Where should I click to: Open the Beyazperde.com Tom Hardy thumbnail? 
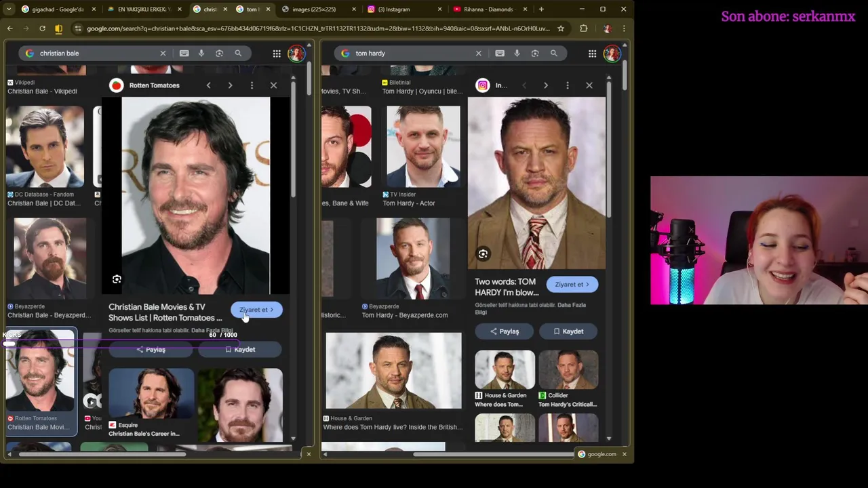click(412, 258)
